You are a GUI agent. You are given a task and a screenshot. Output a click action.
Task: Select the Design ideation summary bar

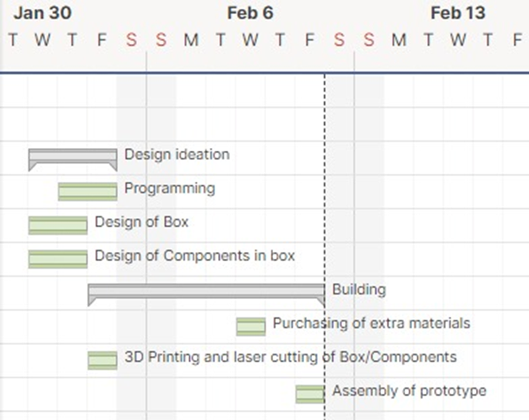pyautogui.click(x=73, y=159)
